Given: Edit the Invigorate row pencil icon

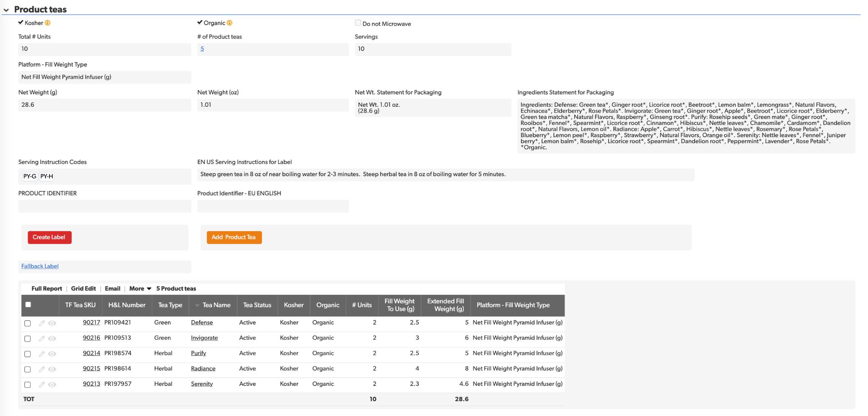Looking at the screenshot, I should 42,338.
